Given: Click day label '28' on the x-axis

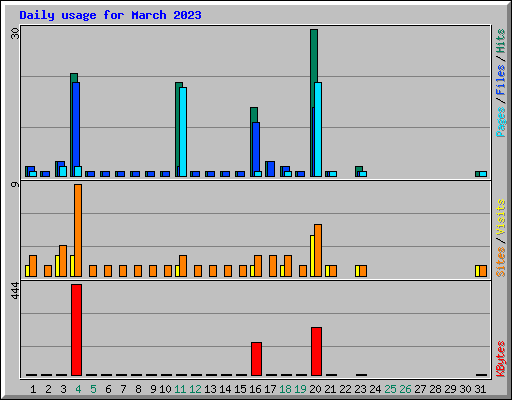Looking at the screenshot, I should coord(435,389).
